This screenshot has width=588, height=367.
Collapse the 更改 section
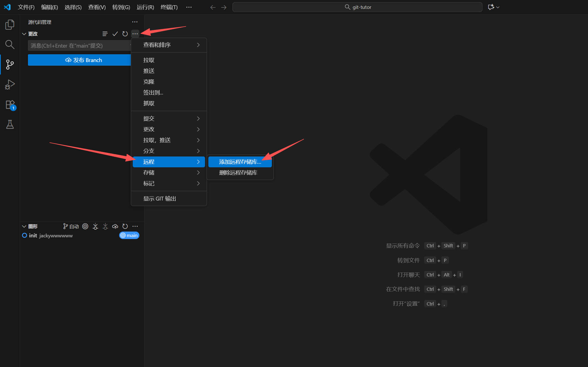24,34
